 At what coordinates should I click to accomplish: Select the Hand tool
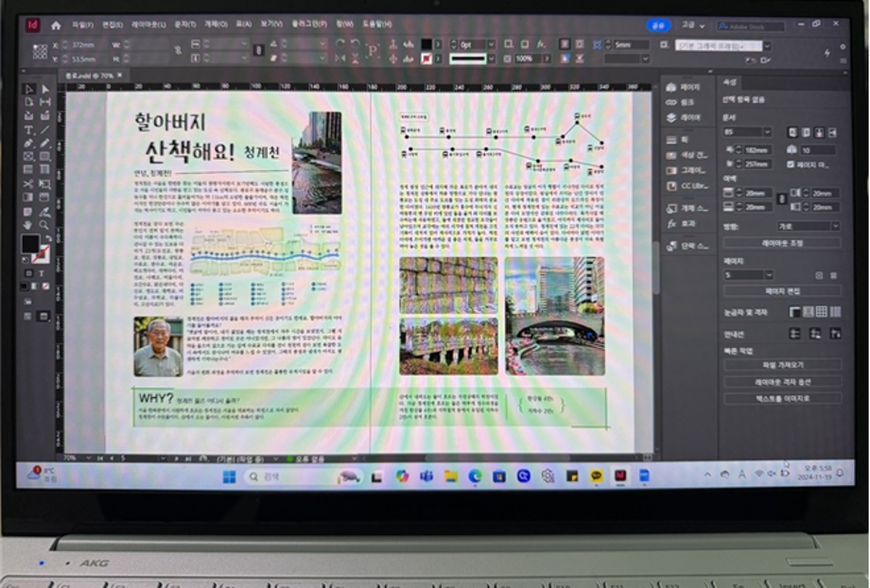pyautogui.click(x=28, y=225)
